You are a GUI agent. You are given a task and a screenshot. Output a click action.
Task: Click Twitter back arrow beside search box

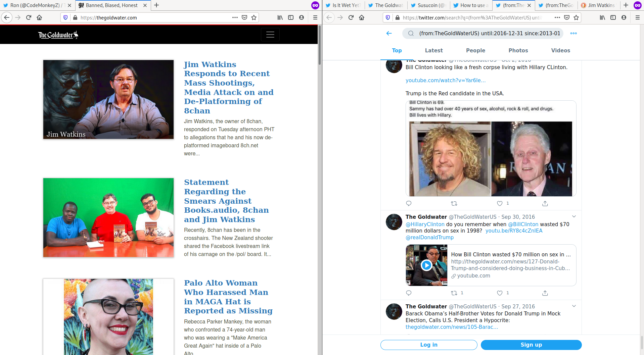tap(389, 33)
